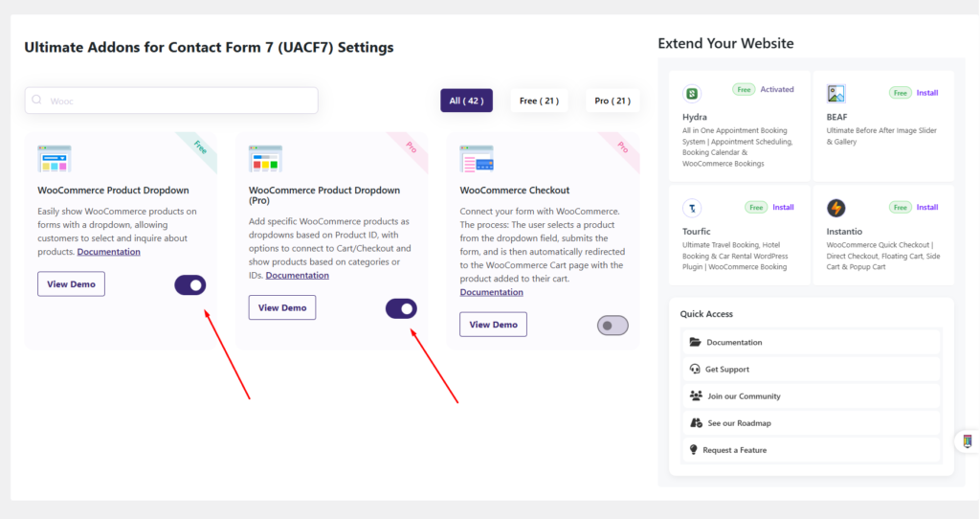Disable the WooCommerce Product Dropdown toggle

click(x=190, y=285)
